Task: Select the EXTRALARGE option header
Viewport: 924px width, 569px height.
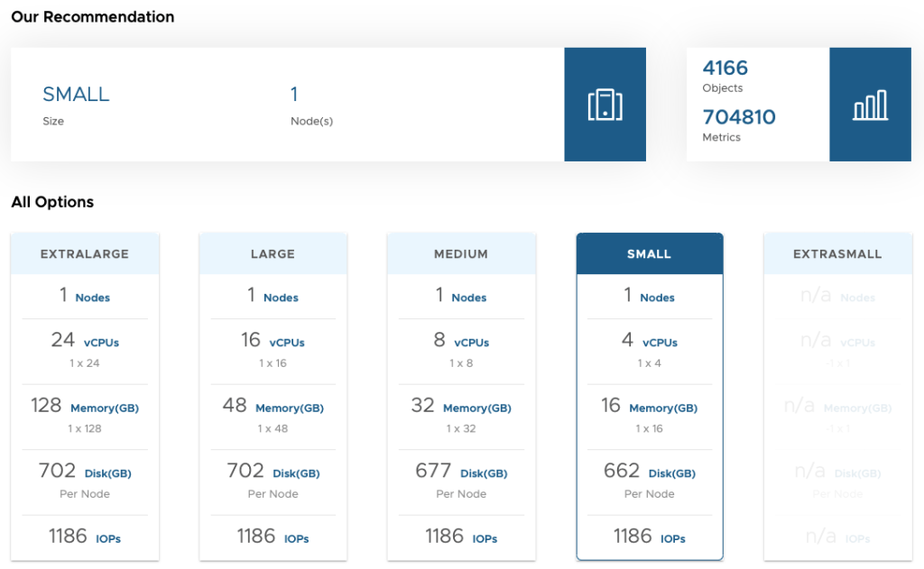Action: (x=85, y=254)
